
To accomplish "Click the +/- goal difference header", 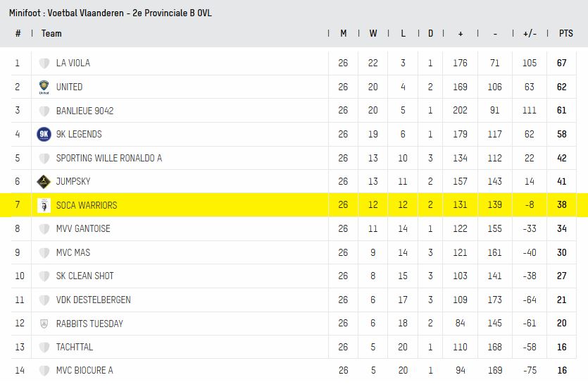I will [529, 33].
